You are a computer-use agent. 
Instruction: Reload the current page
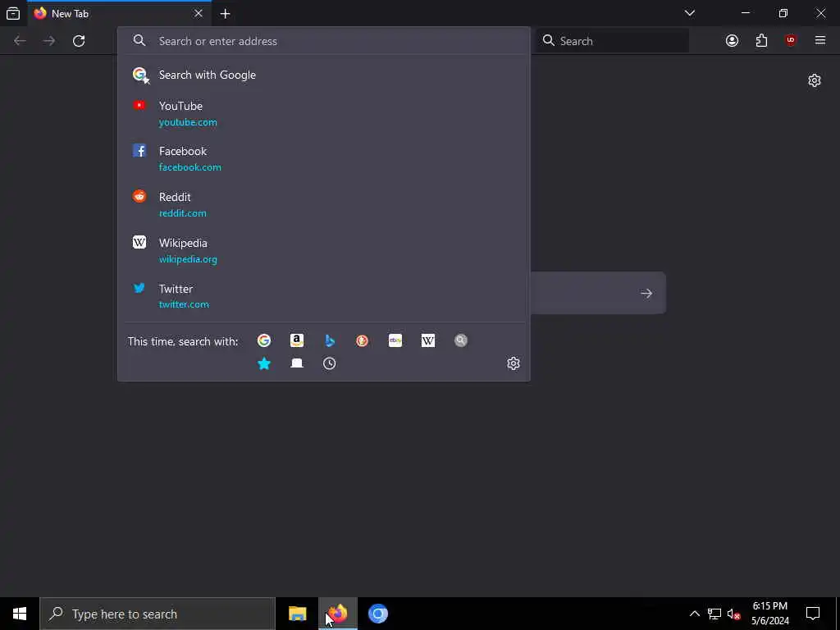point(79,41)
